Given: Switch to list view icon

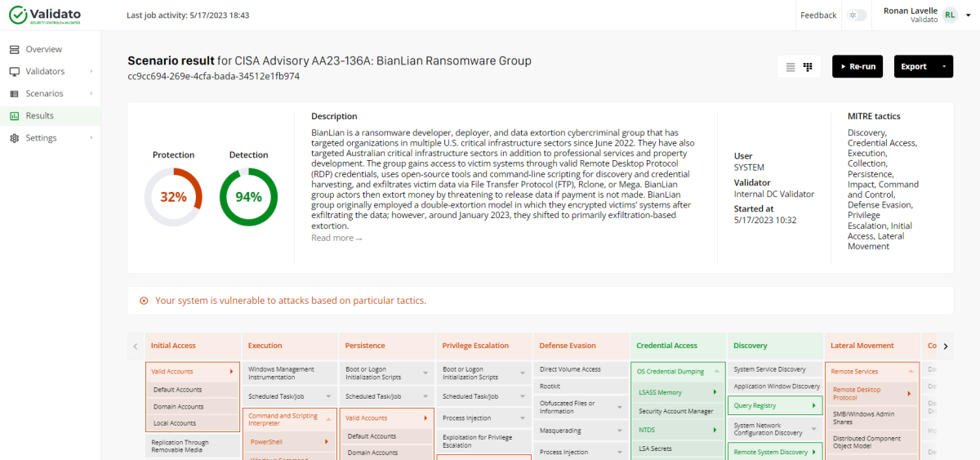Looking at the screenshot, I should pyautogui.click(x=791, y=67).
